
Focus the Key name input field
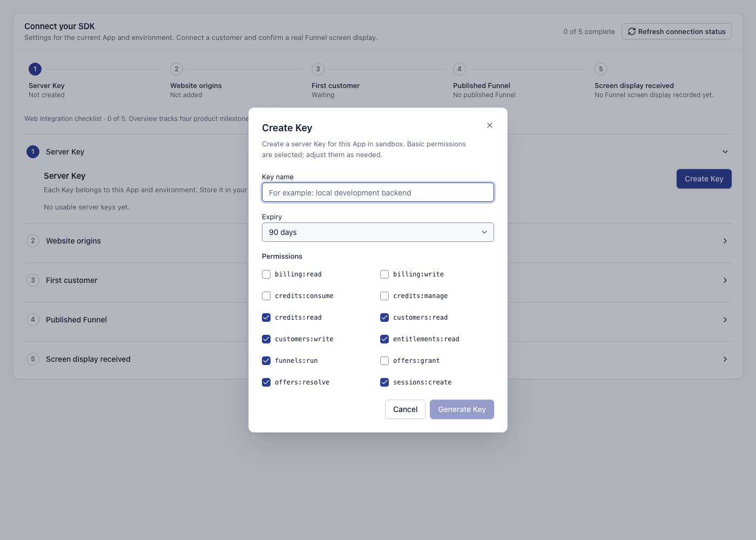pos(378,192)
